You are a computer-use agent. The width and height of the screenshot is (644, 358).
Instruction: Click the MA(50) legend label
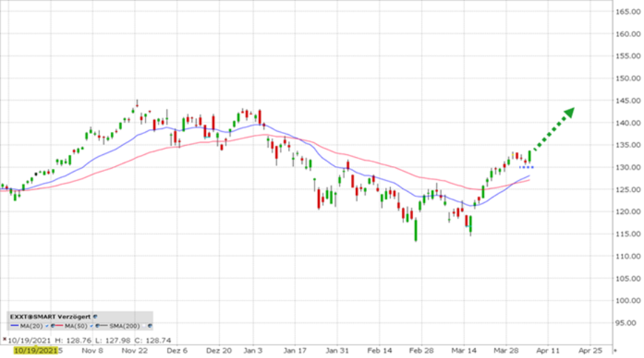[x=76, y=326]
